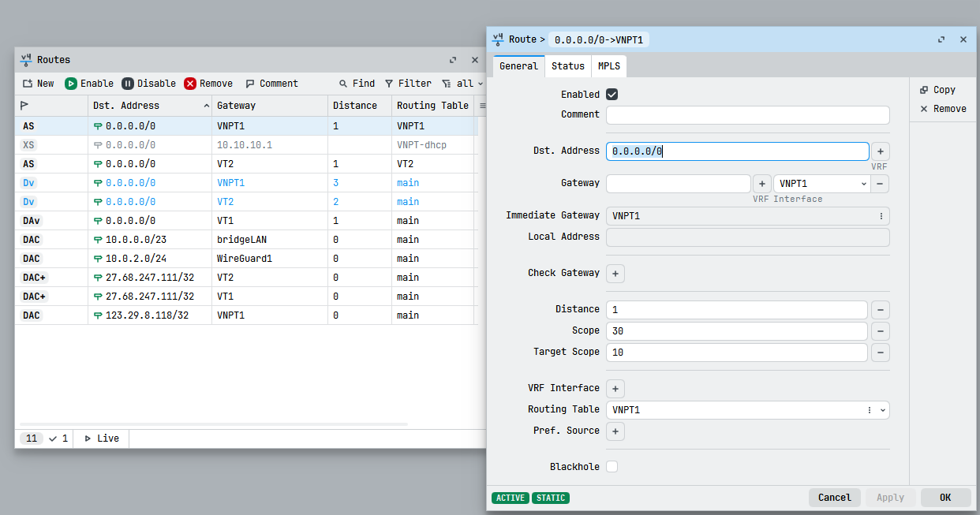The image size is (980, 515).
Task: Click the Local Address field
Action: point(747,237)
